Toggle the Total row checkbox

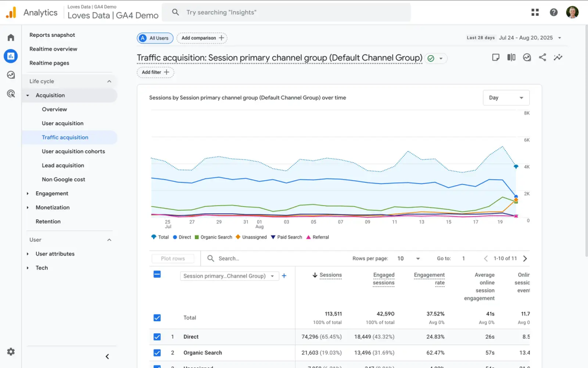(157, 318)
